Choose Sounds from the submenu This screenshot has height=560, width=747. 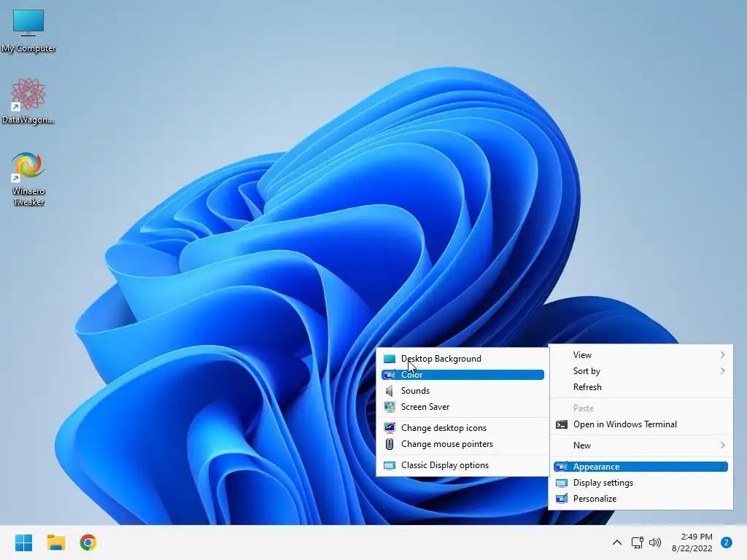coord(462,391)
